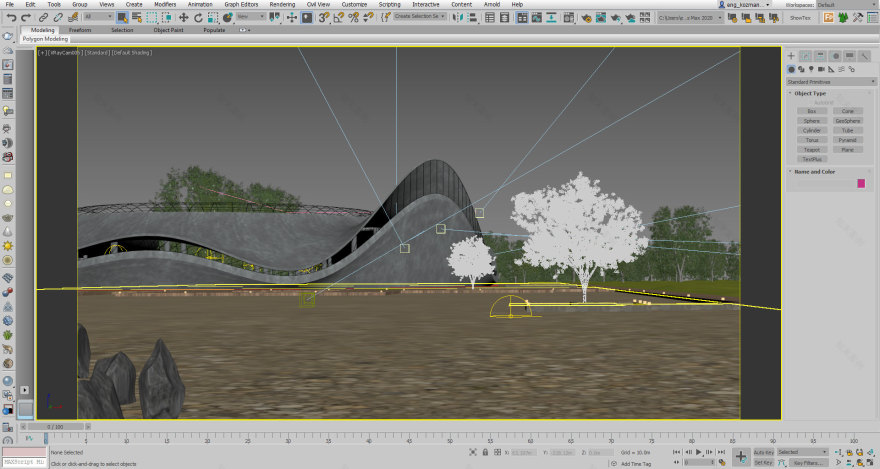Switch to the Object Paint ribbon tab

[161, 30]
